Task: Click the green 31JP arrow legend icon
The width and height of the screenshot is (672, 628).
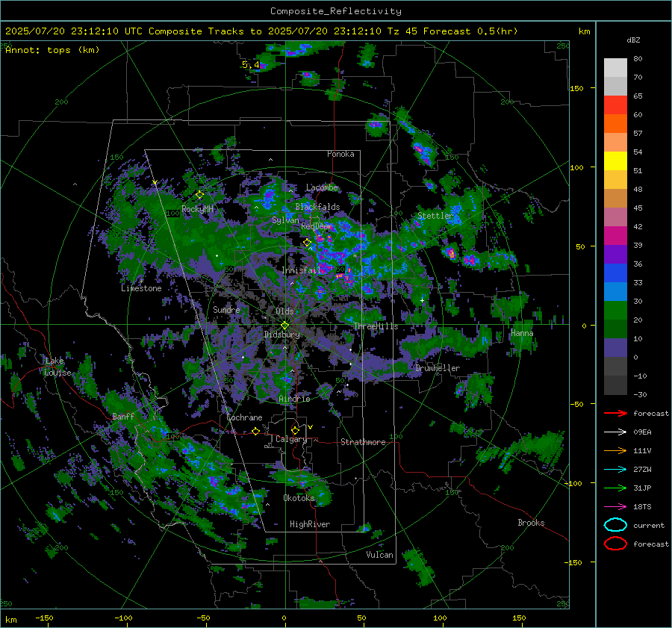Action: 616,488
